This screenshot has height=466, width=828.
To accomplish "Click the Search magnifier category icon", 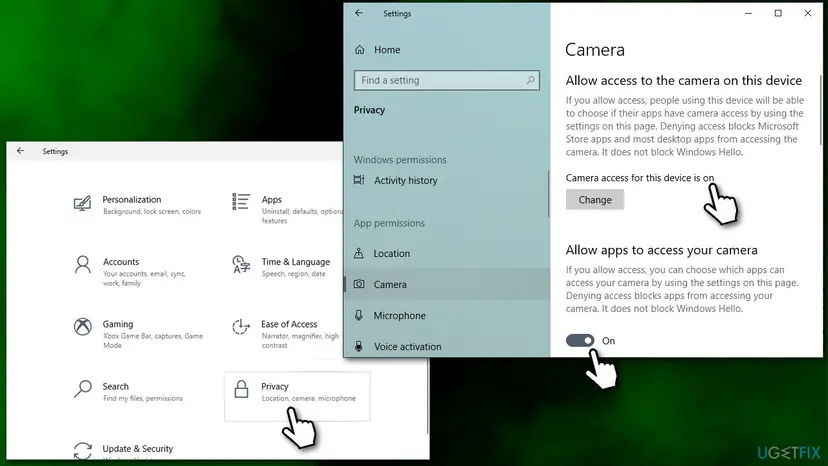I will (82, 389).
